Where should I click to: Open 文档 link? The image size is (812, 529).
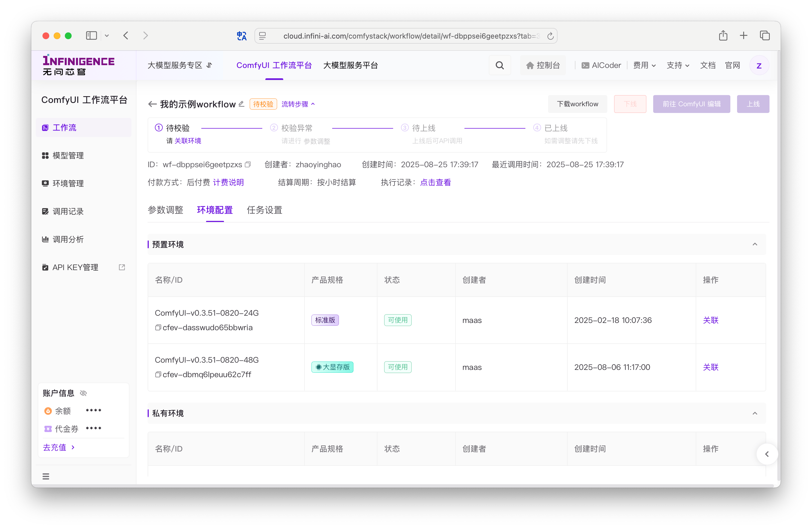[708, 65]
